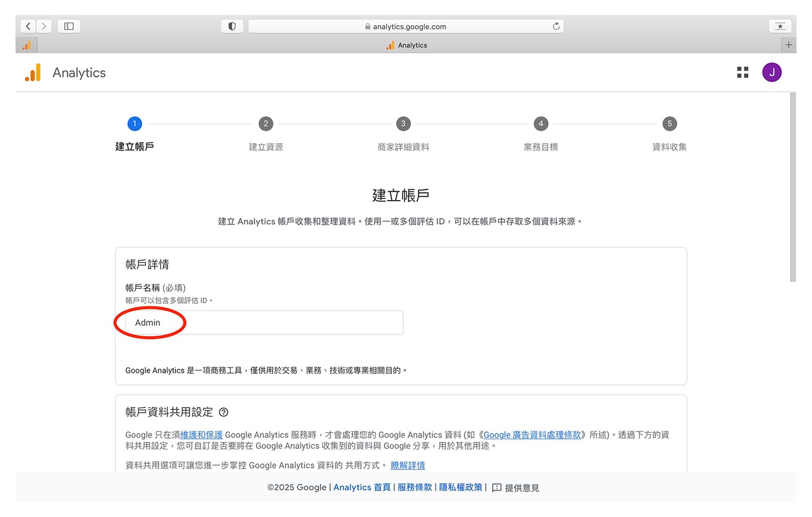Click the pinned Analytics tab icon

tap(27, 45)
